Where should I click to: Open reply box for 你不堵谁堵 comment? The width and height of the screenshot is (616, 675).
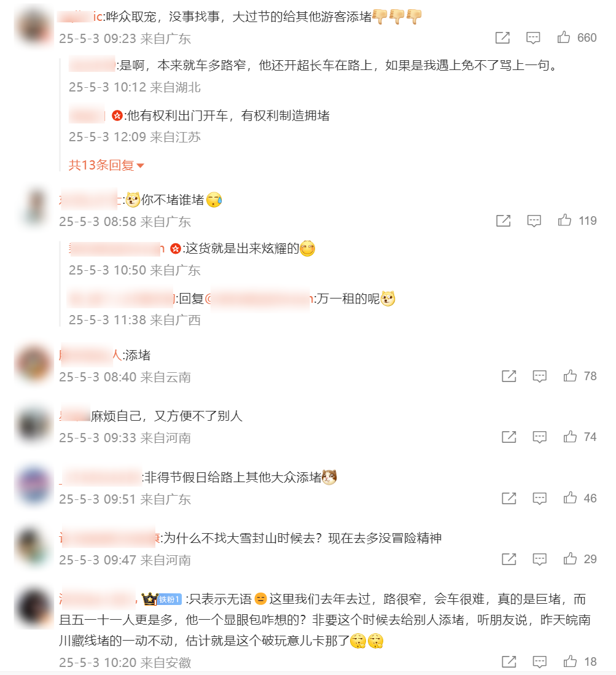(x=534, y=221)
